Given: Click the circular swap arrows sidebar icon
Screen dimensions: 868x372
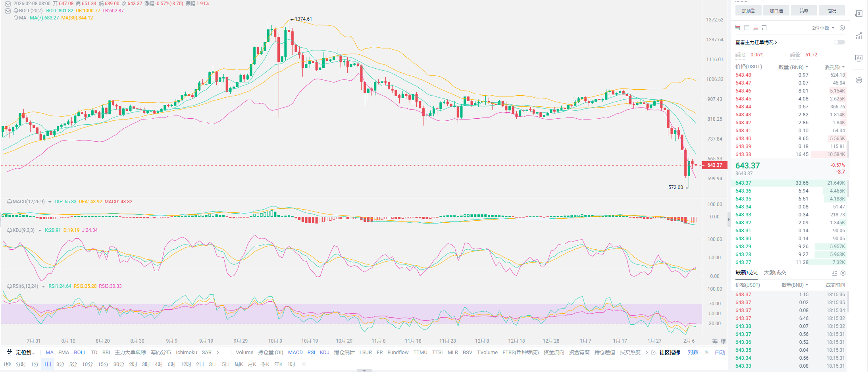Looking at the screenshot, I should coord(859,80).
